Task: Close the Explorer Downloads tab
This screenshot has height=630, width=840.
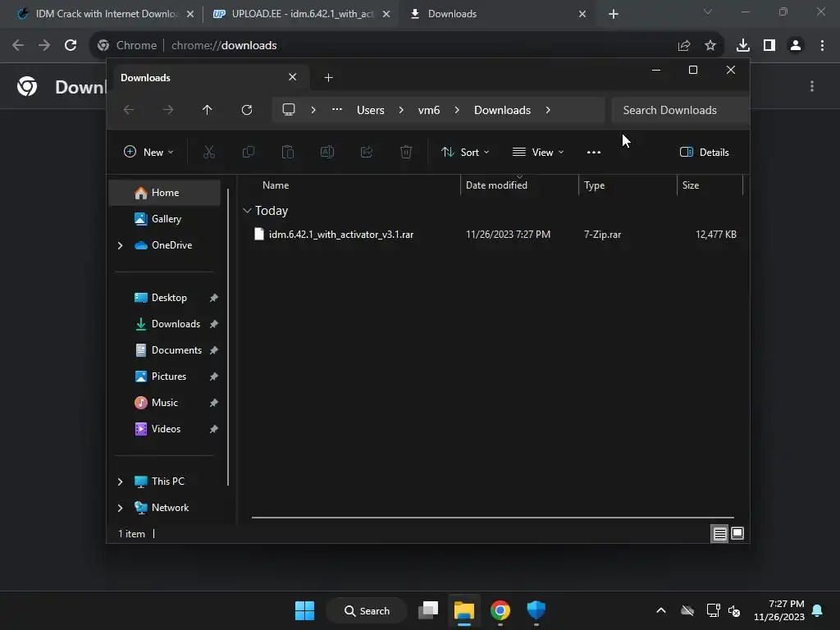Action: pyautogui.click(x=293, y=77)
